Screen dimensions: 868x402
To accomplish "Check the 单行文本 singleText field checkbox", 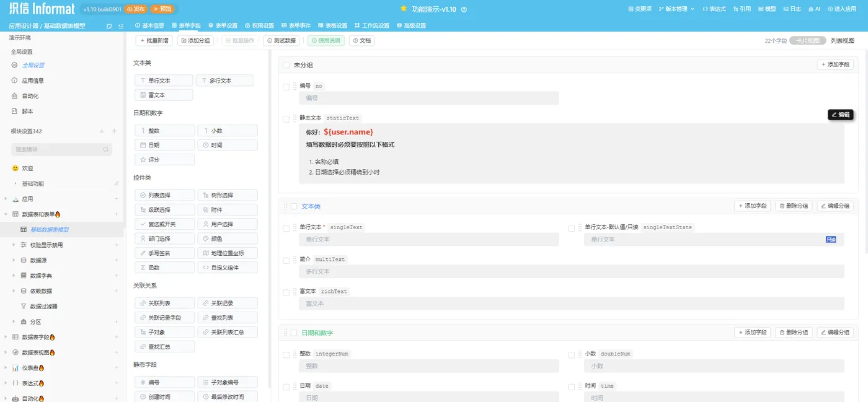I will point(286,229).
